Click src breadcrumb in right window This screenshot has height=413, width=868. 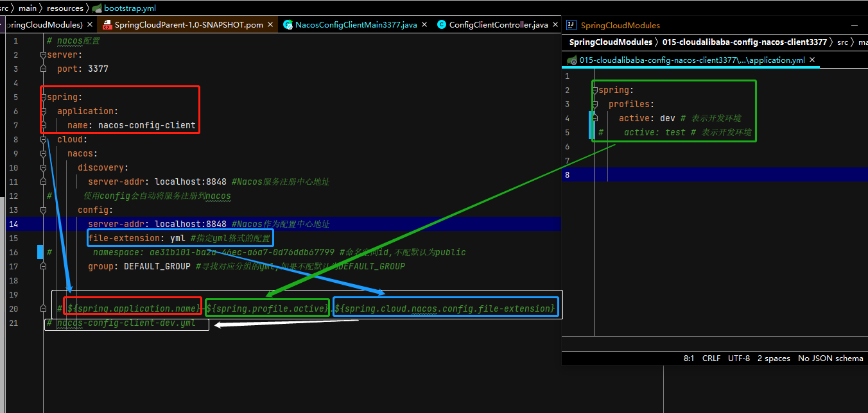coord(842,42)
